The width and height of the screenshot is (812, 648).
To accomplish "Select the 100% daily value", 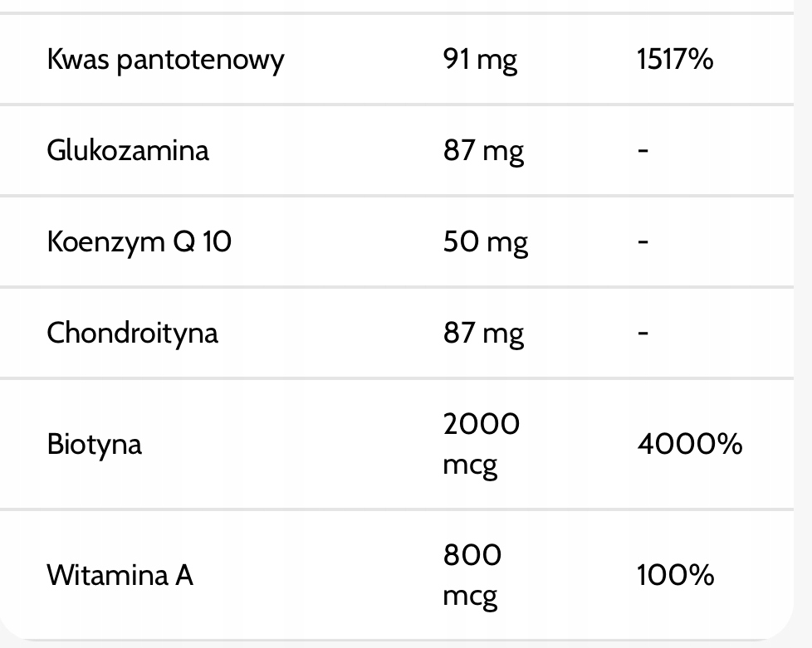I will pyautogui.click(x=675, y=575).
